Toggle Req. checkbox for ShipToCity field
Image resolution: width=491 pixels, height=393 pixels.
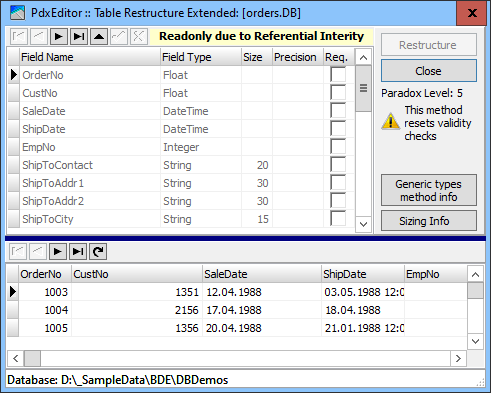[x=338, y=218]
